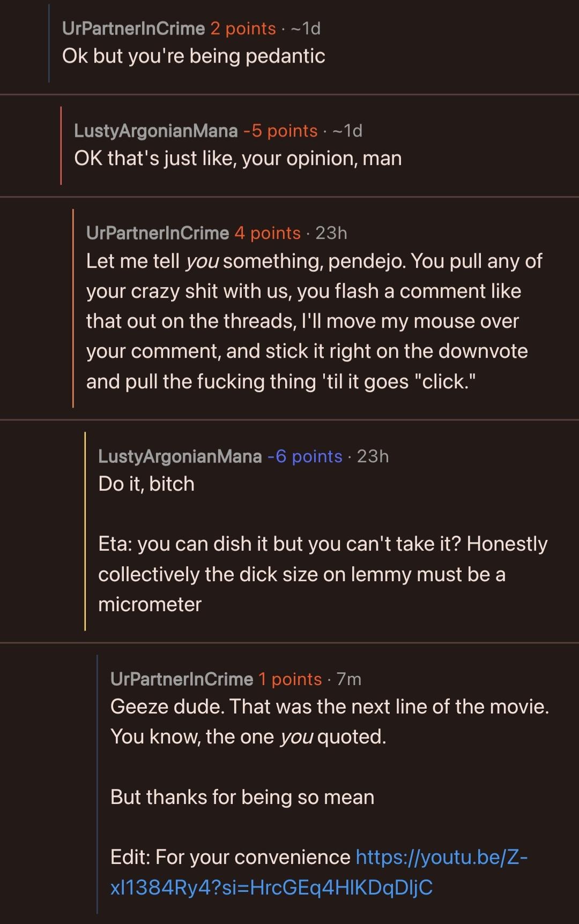Click the "4 points" score label
The image size is (579, 924).
click(x=268, y=233)
